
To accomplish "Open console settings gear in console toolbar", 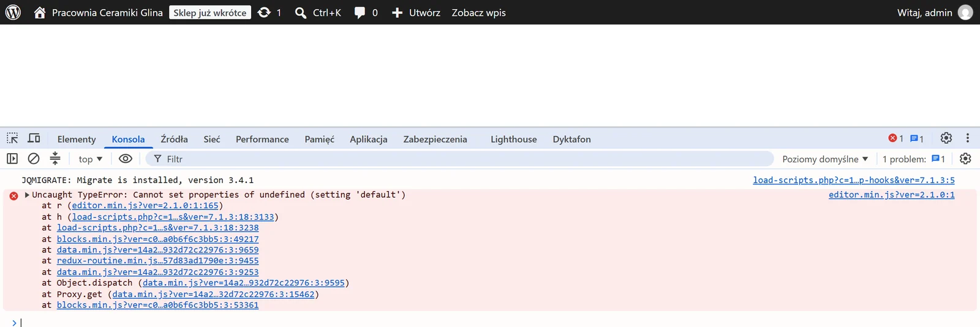I will point(965,159).
